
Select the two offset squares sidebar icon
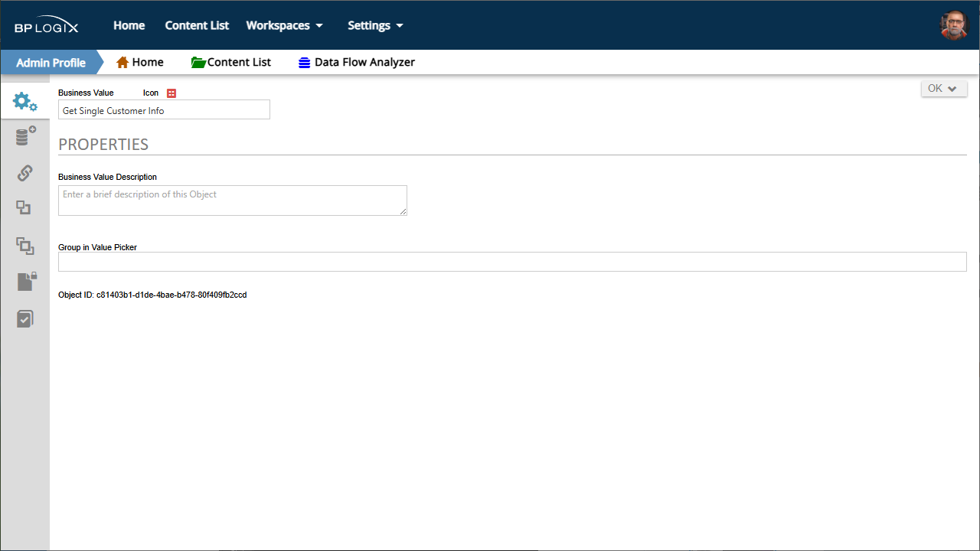point(24,207)
